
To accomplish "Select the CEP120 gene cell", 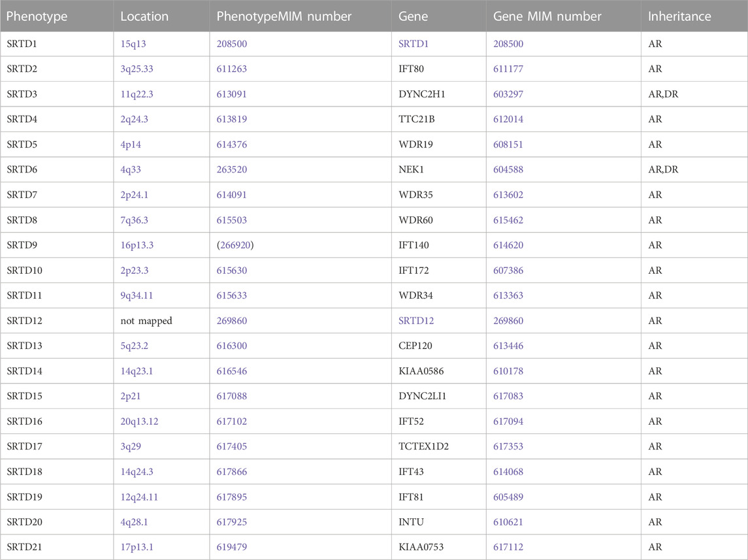I will coord(439,346).
